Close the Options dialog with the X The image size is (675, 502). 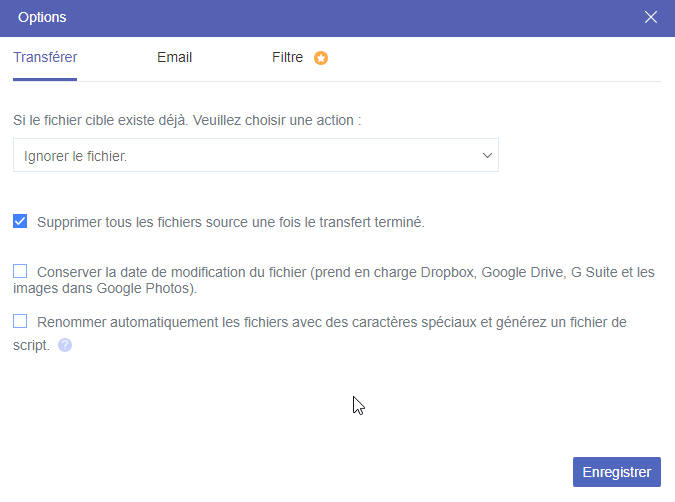tap(651, 17)
